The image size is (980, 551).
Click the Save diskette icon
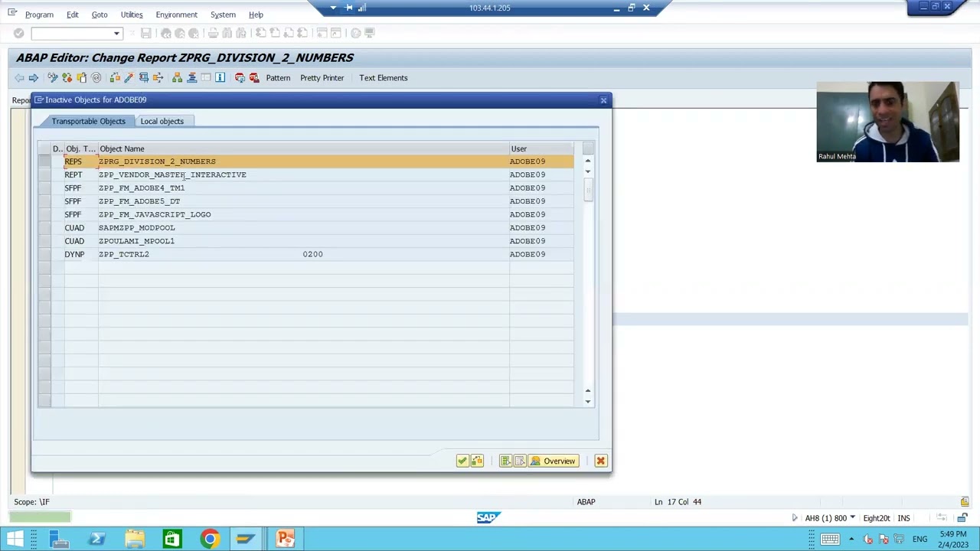(145, 33)
